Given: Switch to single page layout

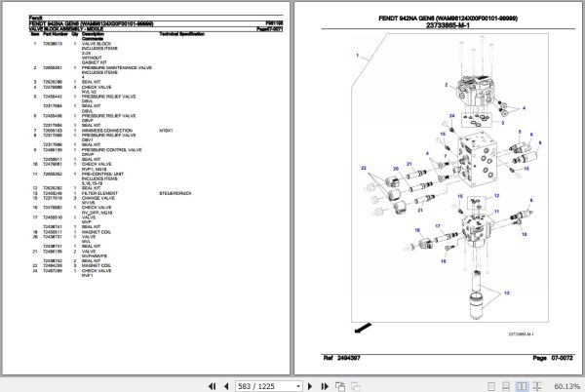Looking at the screenshot, I should tap(491, 386).
